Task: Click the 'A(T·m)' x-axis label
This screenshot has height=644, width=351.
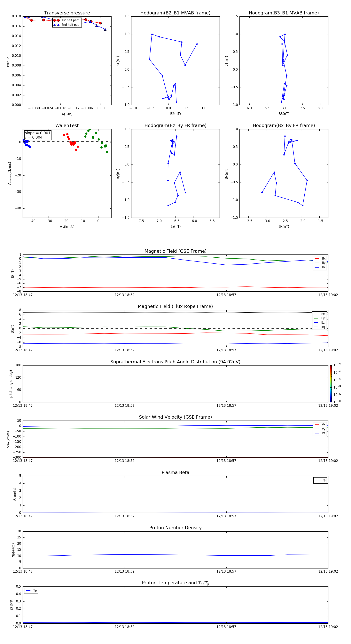Action: pyautogui.click(x=67, y=114)
